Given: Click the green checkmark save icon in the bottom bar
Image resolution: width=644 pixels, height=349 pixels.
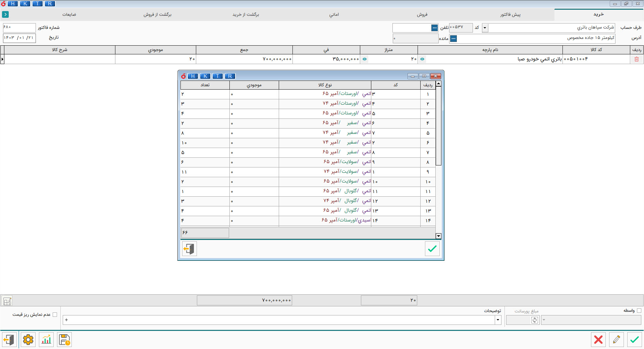Looking at the screenshot, I should 635,340.
